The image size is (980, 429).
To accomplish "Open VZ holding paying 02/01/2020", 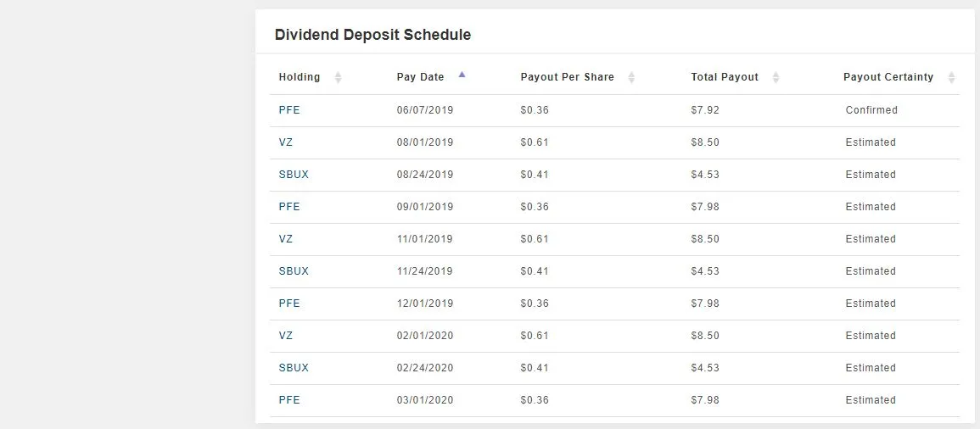I will point(286,336).
